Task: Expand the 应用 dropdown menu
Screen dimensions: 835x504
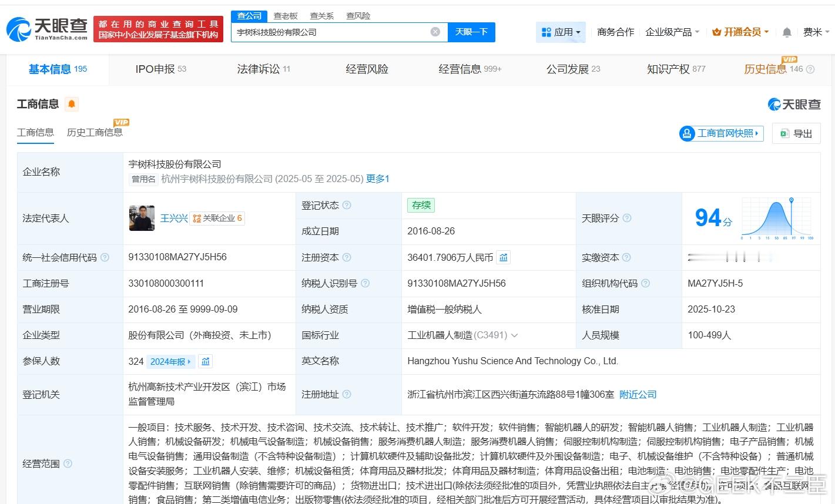Action: point(561,32)
